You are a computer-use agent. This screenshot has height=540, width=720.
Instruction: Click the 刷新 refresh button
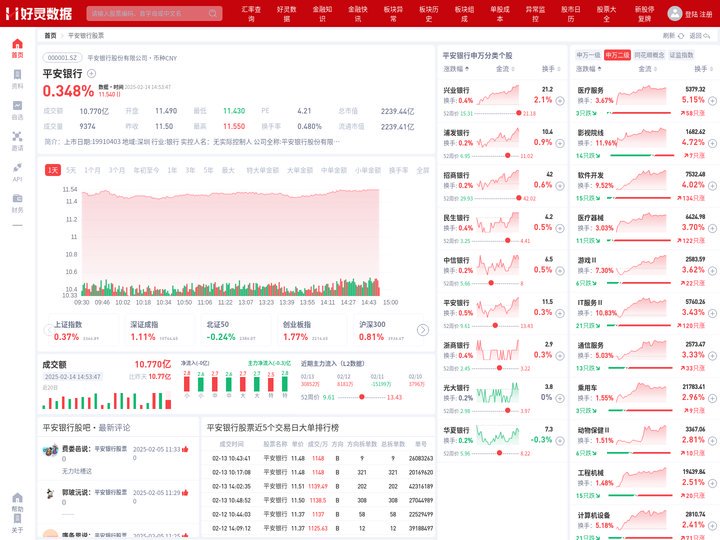[x=673, y=35]
